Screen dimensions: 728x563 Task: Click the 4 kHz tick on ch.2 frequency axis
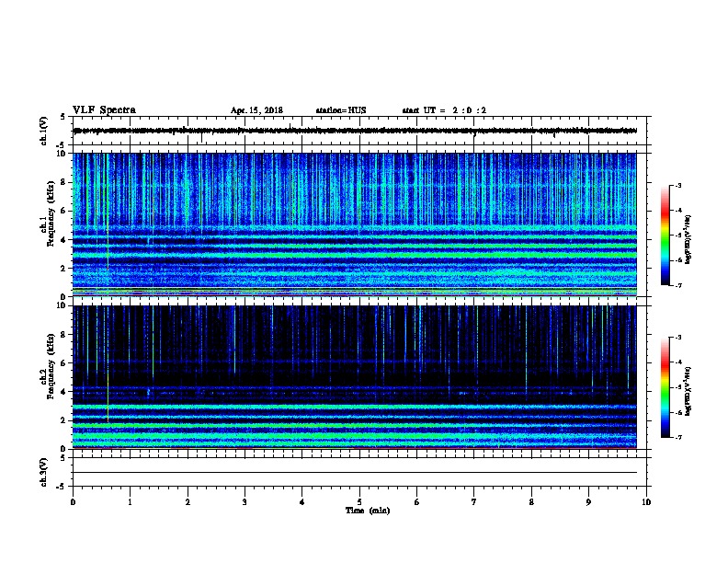64,392
